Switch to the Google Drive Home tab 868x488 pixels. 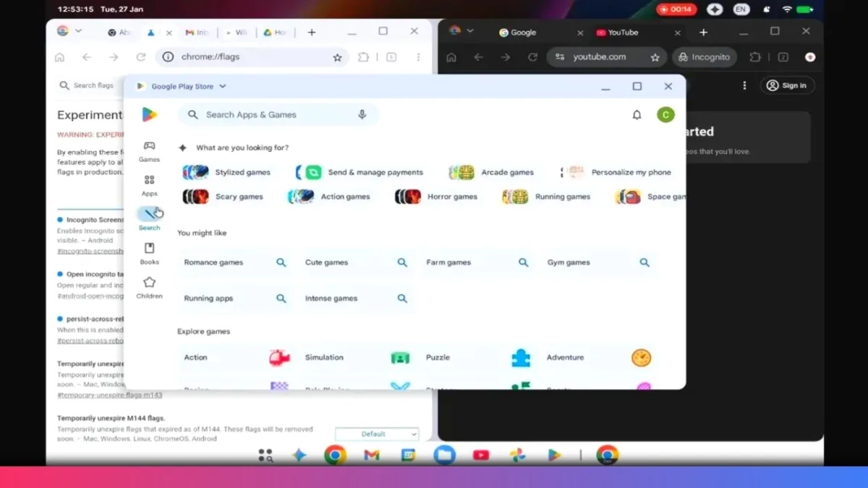[x=275, y=33]
